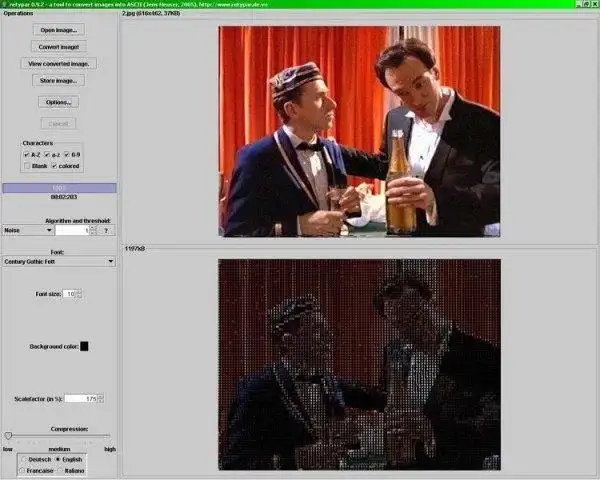Click the threshold value input field
The width and height of the screenshot is (600, 480).
(72, 230)
